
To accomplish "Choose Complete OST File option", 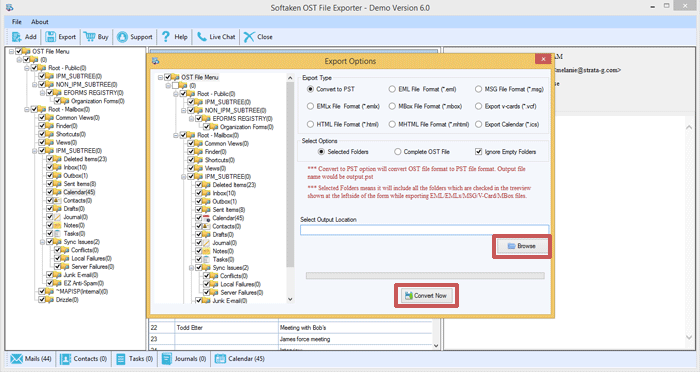I will (397, 152).
